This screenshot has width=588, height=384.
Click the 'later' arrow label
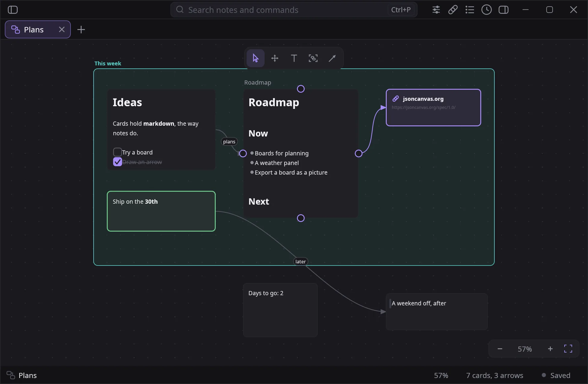point(300,262)
